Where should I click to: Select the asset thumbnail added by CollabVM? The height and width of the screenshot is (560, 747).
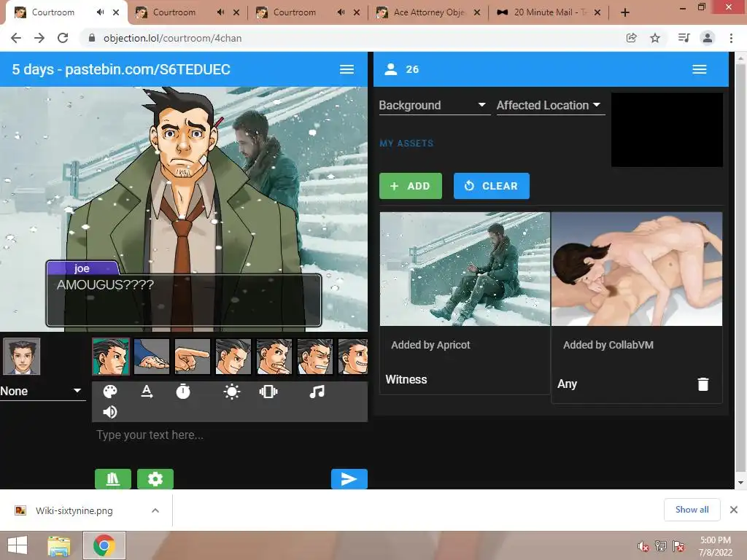click(x=636, y=269)
